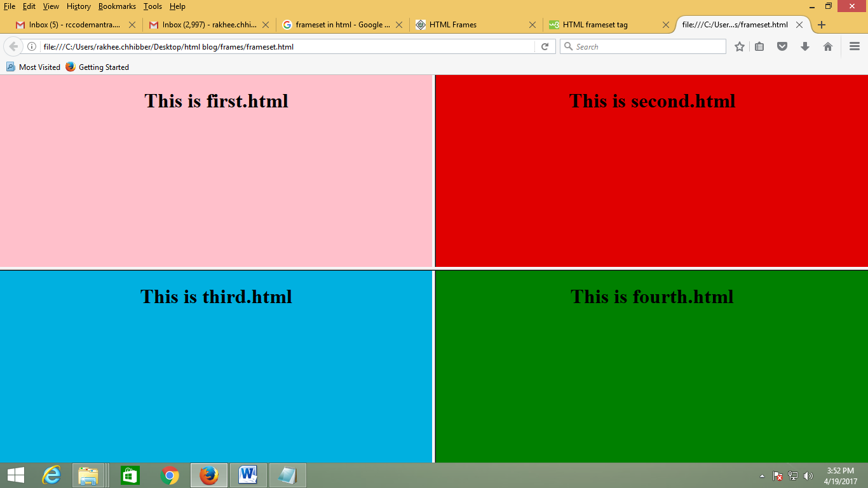Go to the Firefox home page

[828, 46]
